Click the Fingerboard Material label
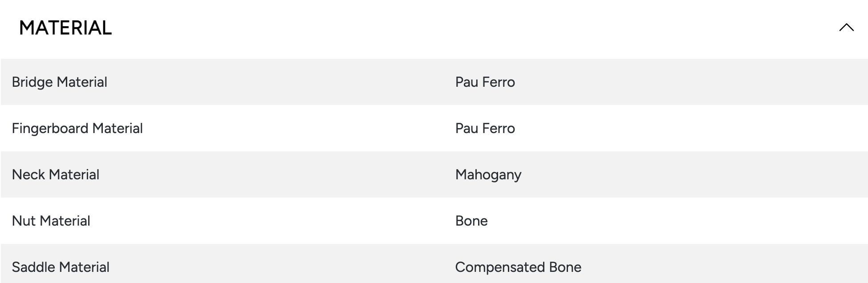Viewport: 868px width, 283px height. click(x=77, y=129)
